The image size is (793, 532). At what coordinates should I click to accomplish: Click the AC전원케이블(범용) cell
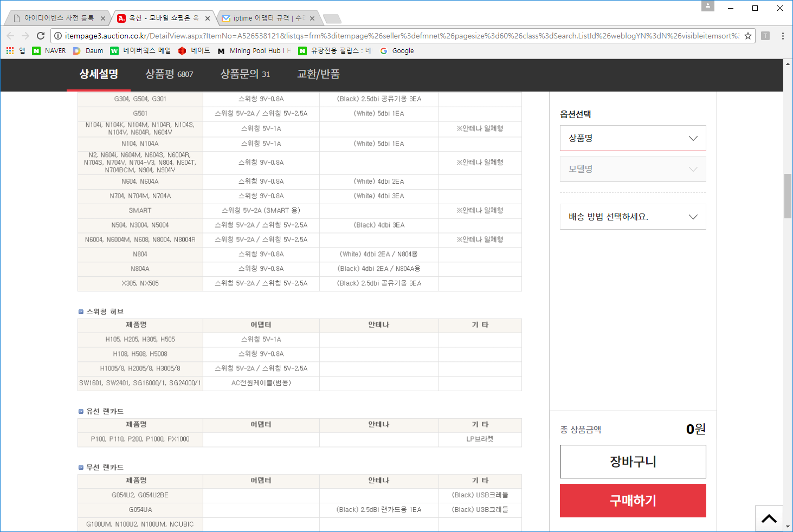pyautogui.click(x=261, y=383)
